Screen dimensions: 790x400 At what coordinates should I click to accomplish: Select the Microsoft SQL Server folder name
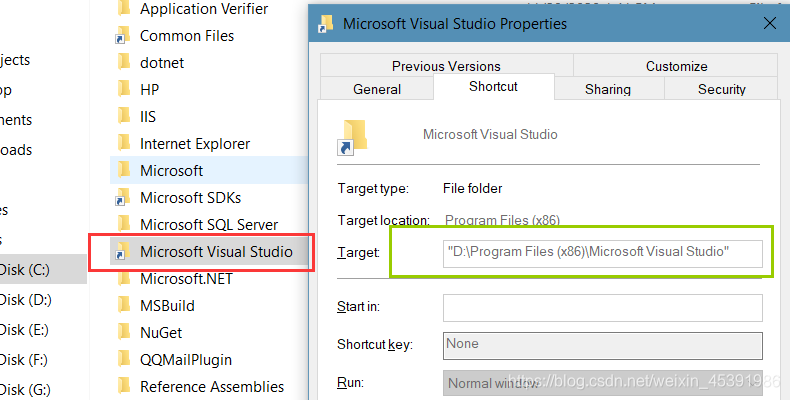pyautogui.click(x=209, y=224)
